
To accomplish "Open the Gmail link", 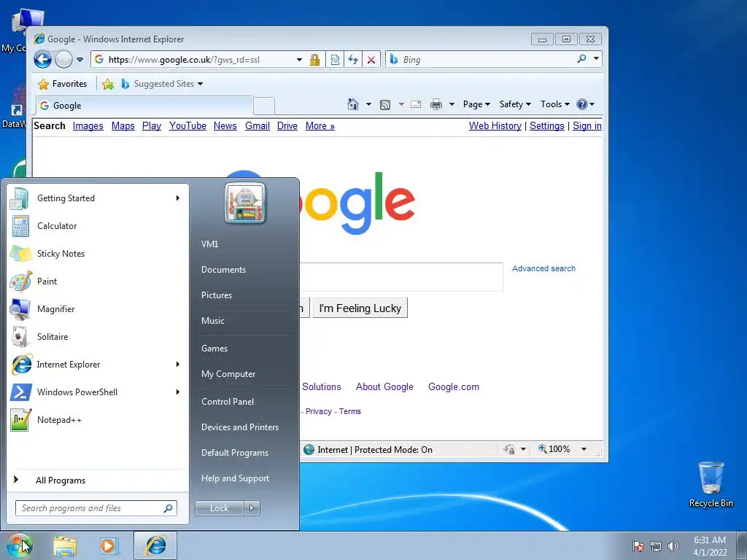I will pos(258,125).
